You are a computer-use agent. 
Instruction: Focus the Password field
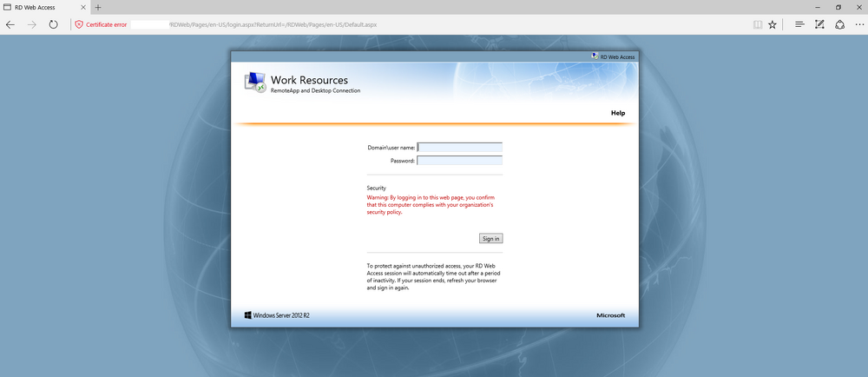tap(459, 161)
